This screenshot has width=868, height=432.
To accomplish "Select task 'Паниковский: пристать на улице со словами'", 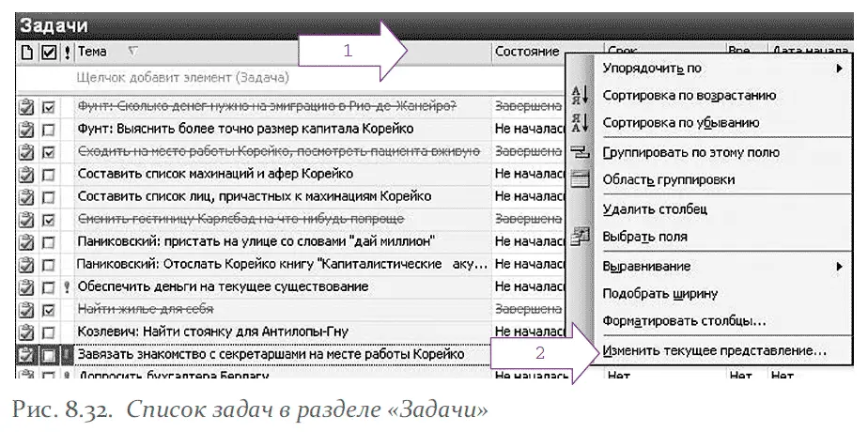I will point(256,241).
